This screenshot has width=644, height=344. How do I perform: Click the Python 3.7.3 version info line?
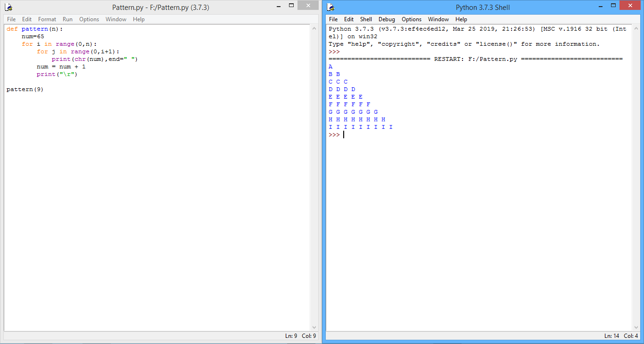(x=478, y=33)
